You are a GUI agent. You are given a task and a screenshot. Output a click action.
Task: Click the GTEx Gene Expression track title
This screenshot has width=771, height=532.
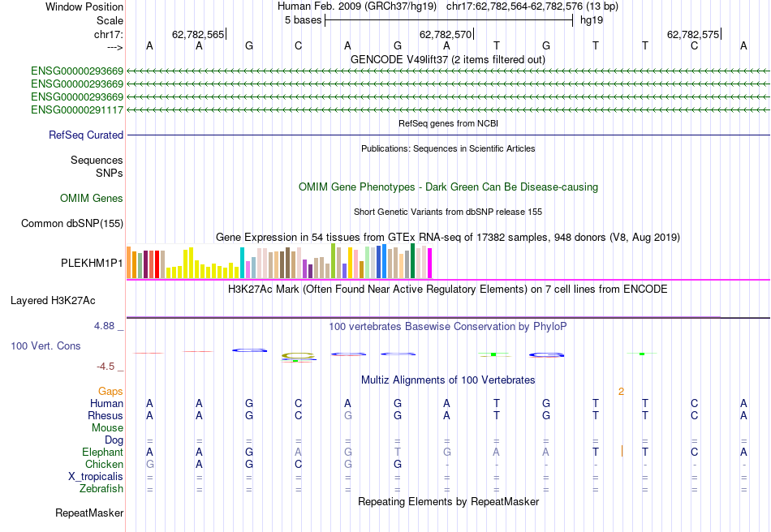(x=447, y=238)
